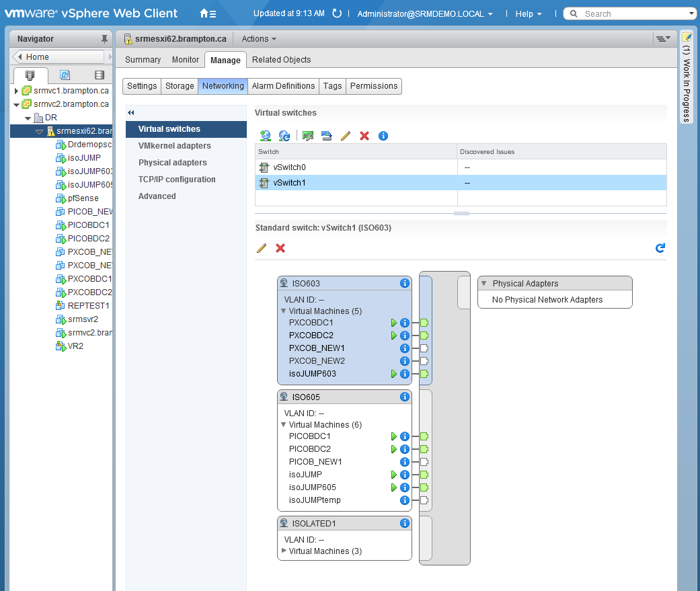700x591 pixels.
Task: Collapse ISO605 Virtual Machines (6) list
Action: point(284,424)
